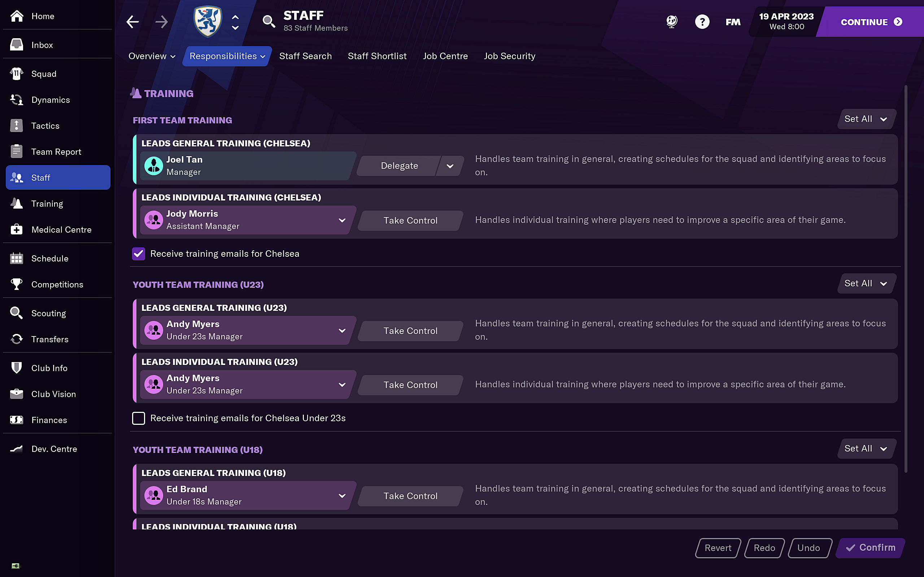Click the FM menu logo
This screenshot has width=924, height=577.
733,22
